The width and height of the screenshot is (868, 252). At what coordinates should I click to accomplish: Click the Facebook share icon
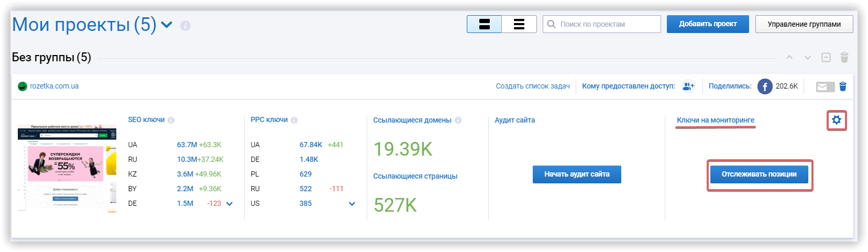point(765,86)
